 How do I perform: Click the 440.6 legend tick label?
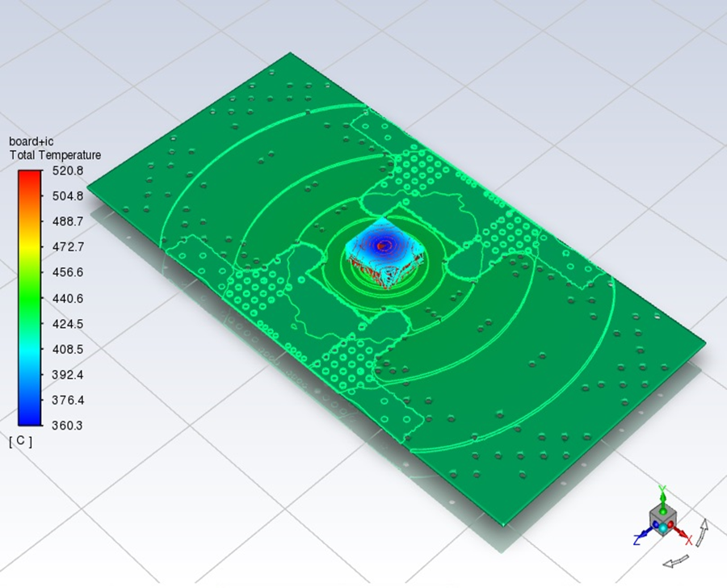click(67, 298)
